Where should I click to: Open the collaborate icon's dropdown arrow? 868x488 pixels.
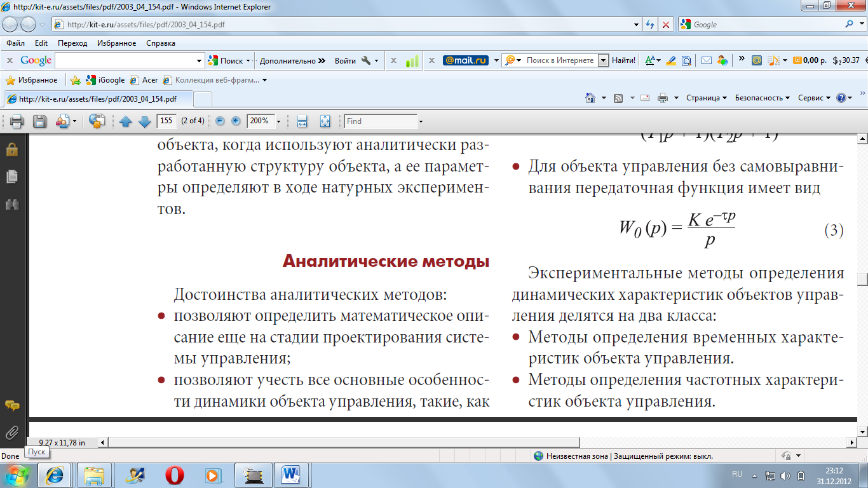(x=74, y=121)
